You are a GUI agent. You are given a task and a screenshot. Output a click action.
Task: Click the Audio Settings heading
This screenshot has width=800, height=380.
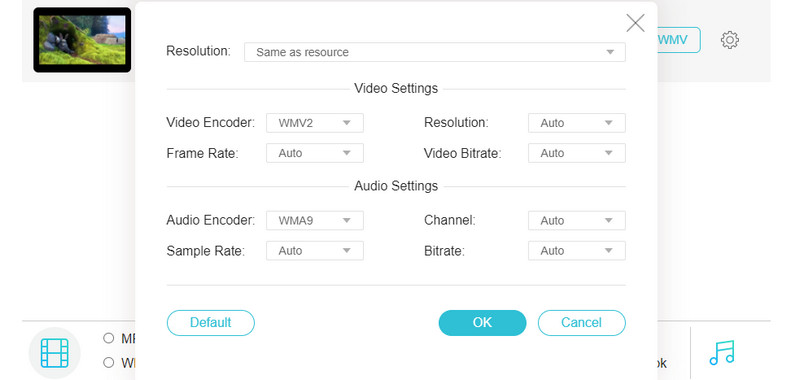[x=396, y=186]
